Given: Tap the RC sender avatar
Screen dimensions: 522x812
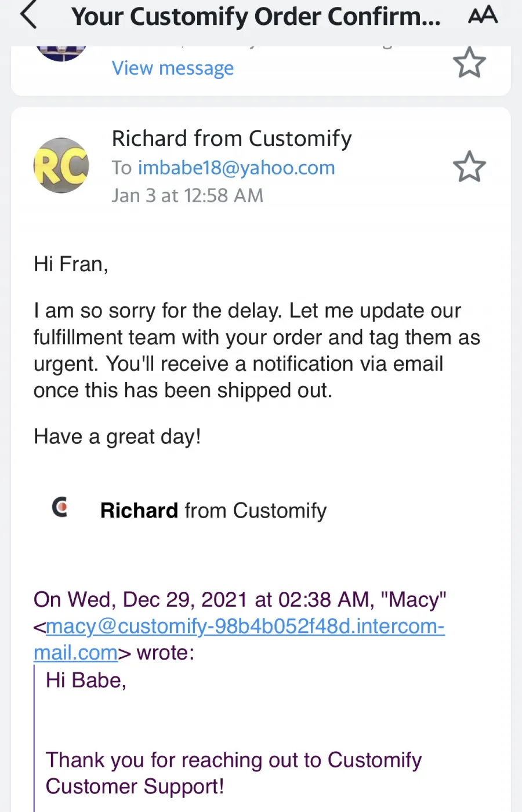Looking at the screenshot, I should 61,166.
